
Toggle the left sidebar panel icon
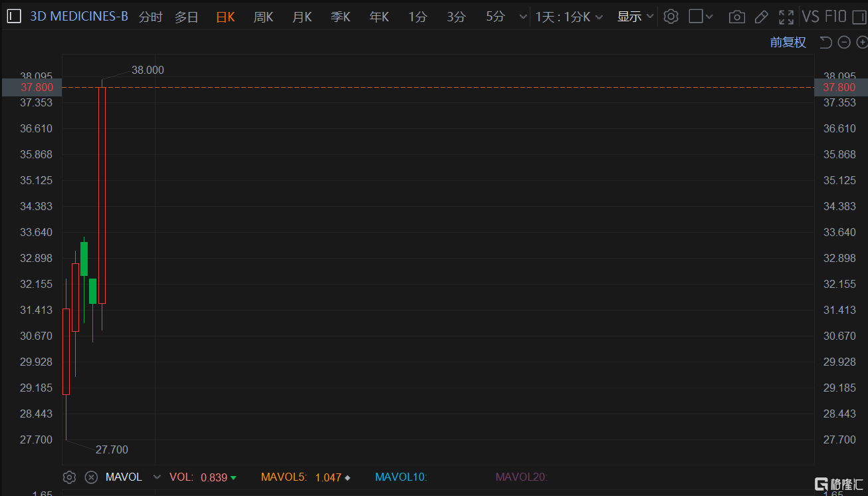(15, 17)
